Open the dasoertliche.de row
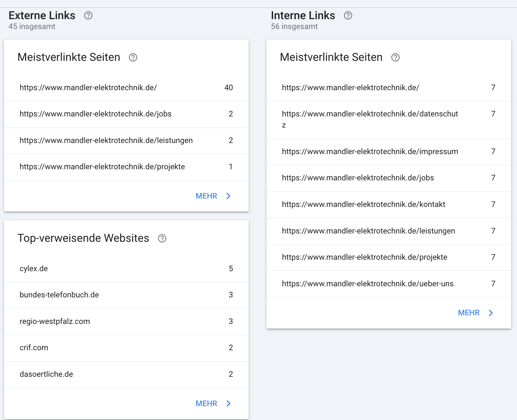This screenshot has height=420, width=517. click(126, 374)
